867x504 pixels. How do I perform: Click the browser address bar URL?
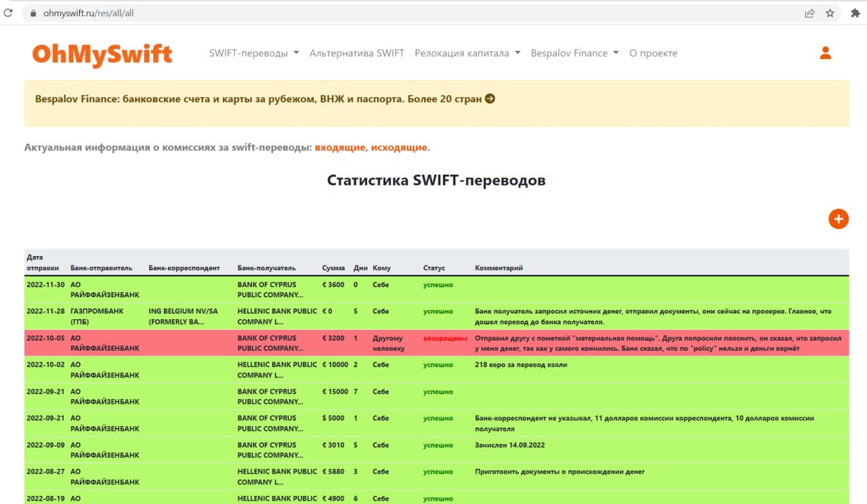[89, 13]
